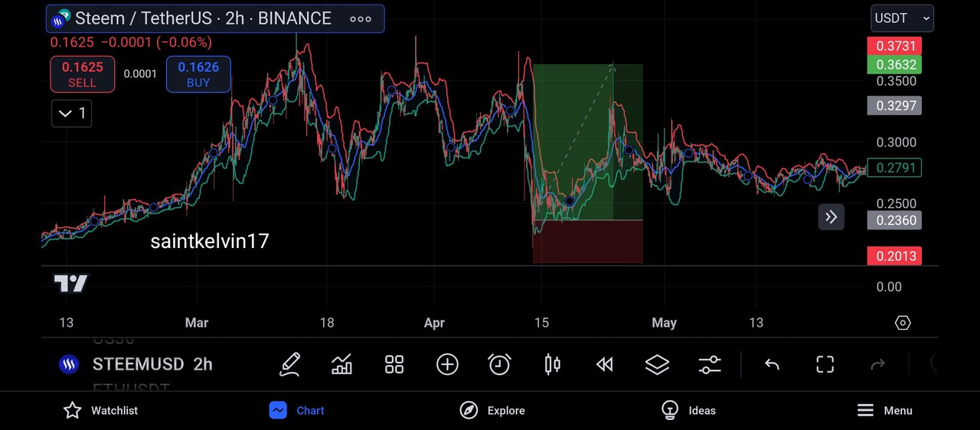Open the USDT currency dropdown

click(x=903, y=18)
